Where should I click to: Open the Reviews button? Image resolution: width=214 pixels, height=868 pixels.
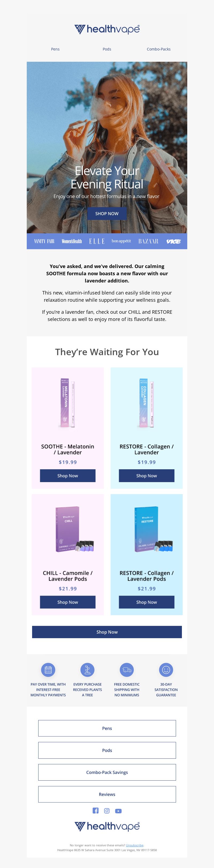tap(107, 794)
